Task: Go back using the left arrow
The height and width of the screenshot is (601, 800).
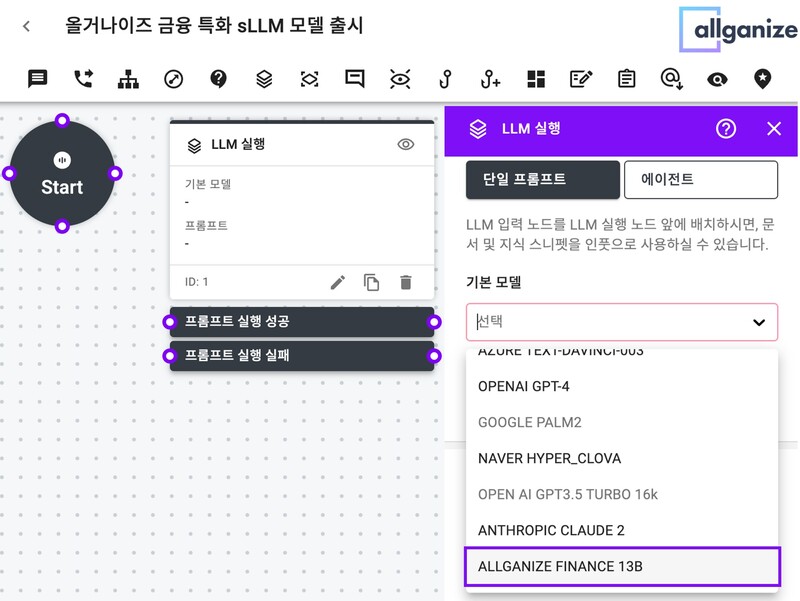Action: pyautogui.click(x=27, y=26)
